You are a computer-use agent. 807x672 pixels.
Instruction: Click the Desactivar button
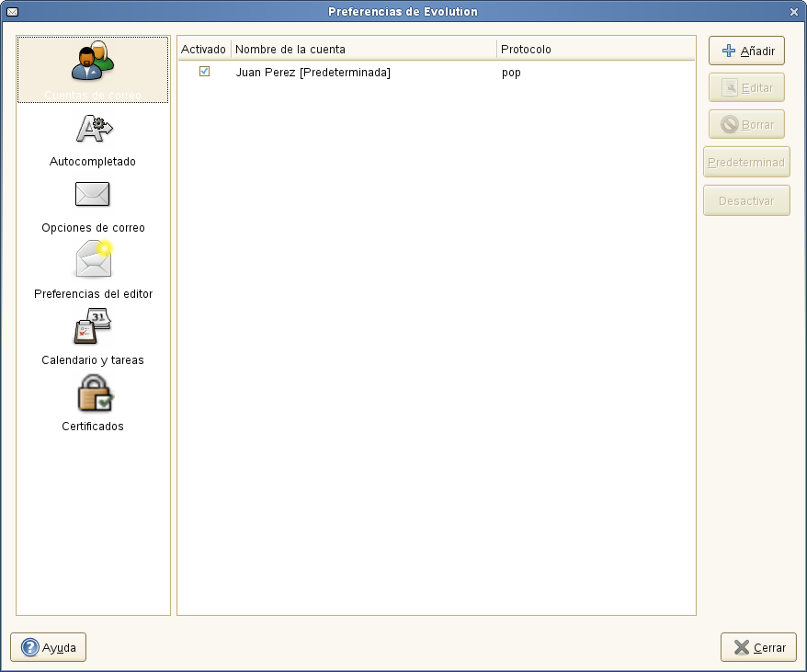(746, 200)
